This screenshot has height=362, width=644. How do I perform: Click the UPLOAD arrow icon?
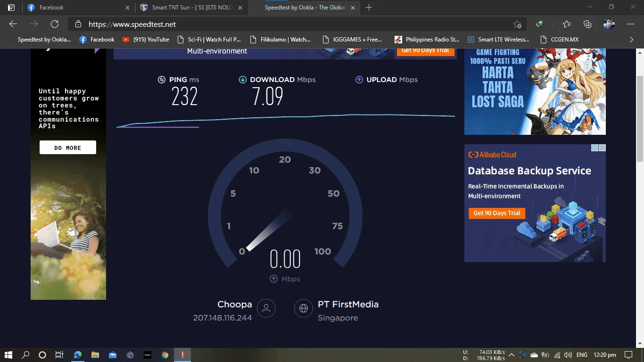[x=359, y=80]
